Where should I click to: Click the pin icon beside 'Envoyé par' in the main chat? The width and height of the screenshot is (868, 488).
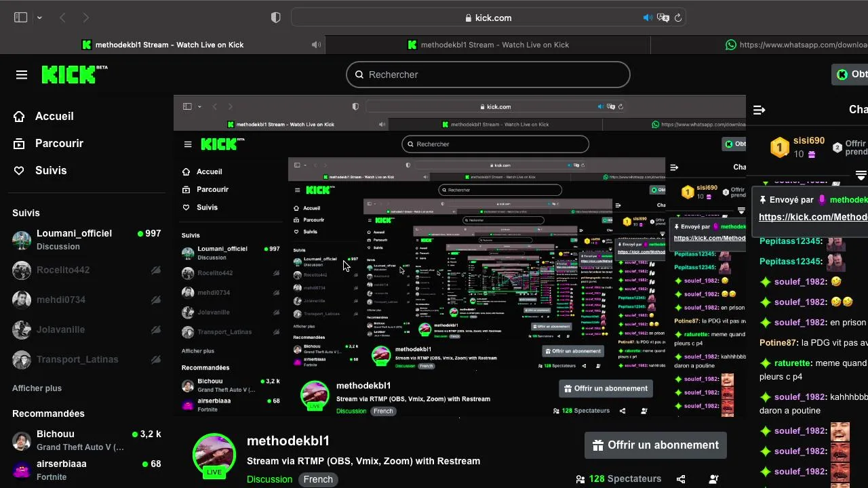763,200
